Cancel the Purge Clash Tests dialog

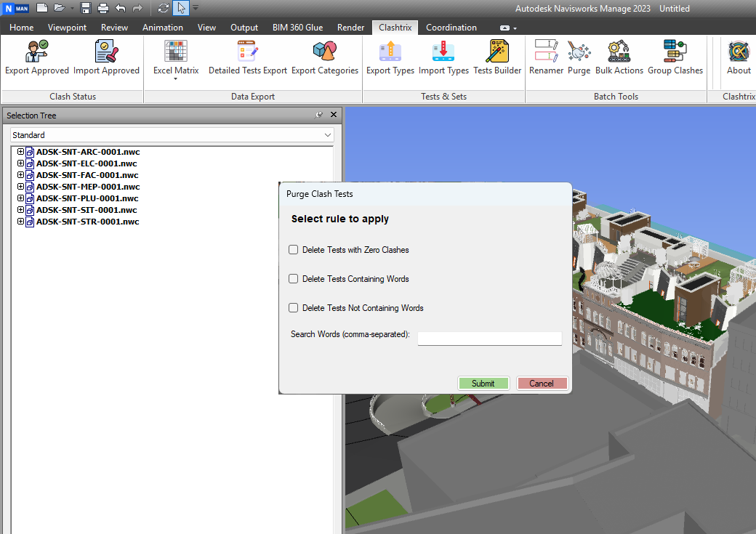click(542, 383)
